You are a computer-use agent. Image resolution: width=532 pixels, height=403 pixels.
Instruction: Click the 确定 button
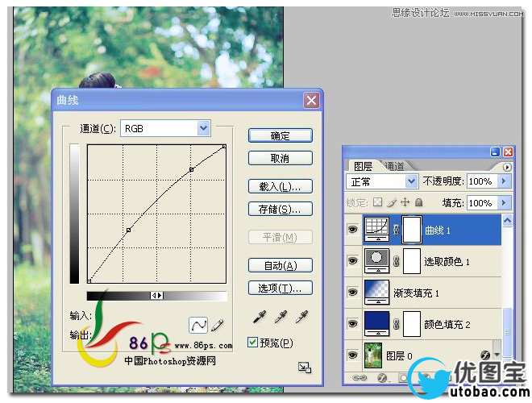pyautogui.click(x=281, y=135)
